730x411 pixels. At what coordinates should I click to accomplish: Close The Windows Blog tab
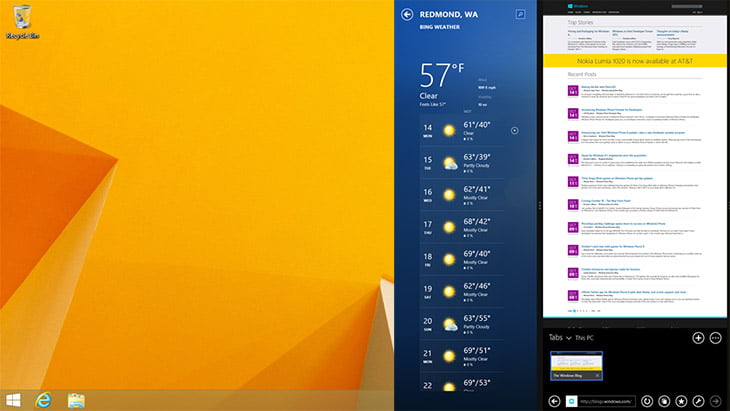[x=598, y=376]
